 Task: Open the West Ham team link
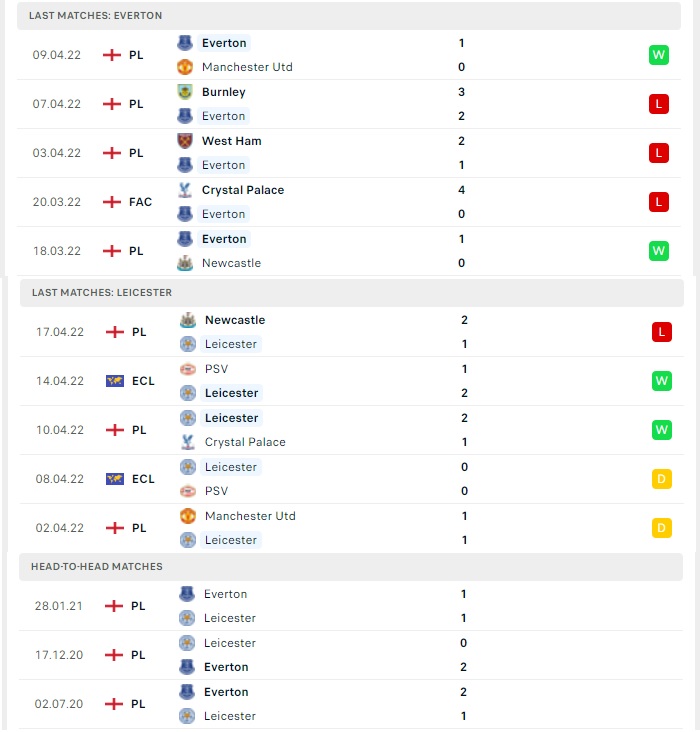click(x=232, y=141)
